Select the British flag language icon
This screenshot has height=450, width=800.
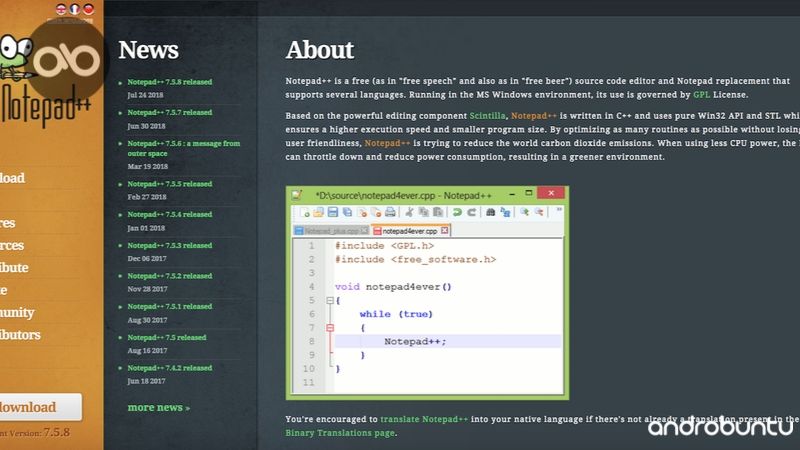pyautogui.click(x=61, y=9)
